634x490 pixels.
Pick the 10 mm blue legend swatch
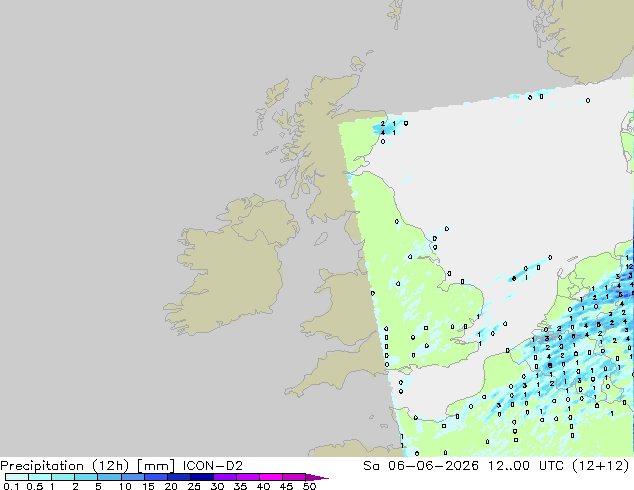tap(133, 477)
